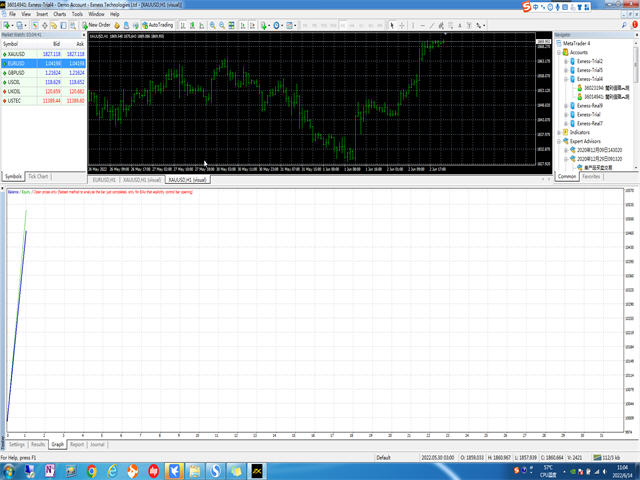Select the text tool icon

click(460, 25)
